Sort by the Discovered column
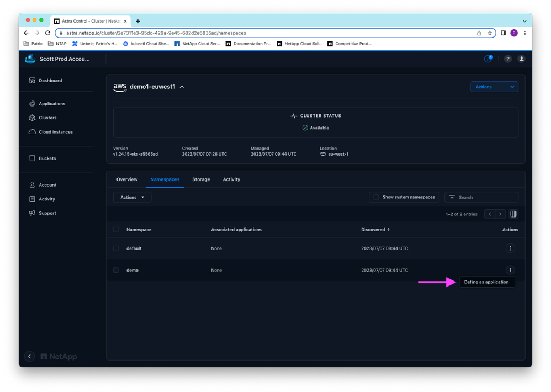Viewport: 551px width, 392px height. click(x=375, y=229)
